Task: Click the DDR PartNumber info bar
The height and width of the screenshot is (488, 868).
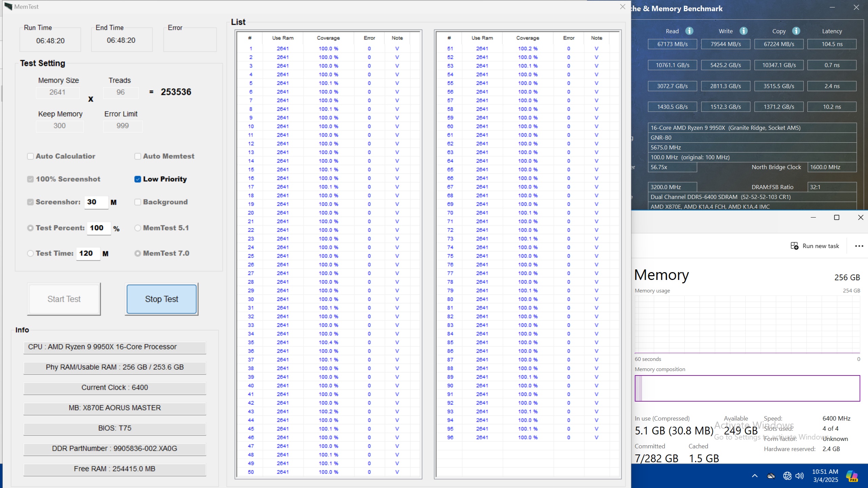Action: coord(115,449)
